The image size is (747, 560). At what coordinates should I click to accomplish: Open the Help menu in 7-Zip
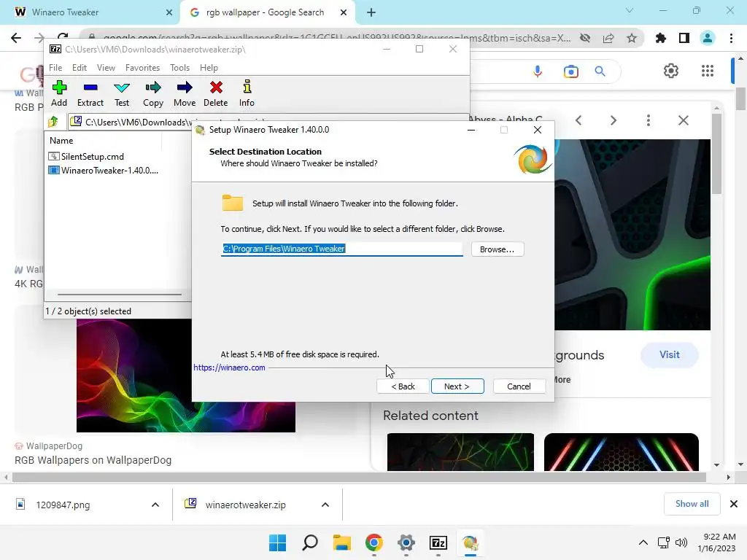[209, 68]
